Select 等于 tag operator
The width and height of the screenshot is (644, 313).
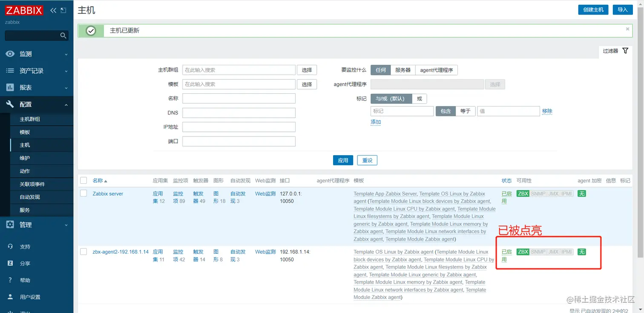click(466, 111)
